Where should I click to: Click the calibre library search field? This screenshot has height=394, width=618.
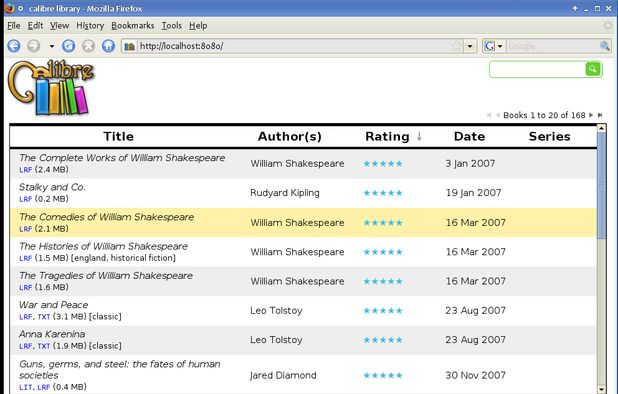[538, 69]
